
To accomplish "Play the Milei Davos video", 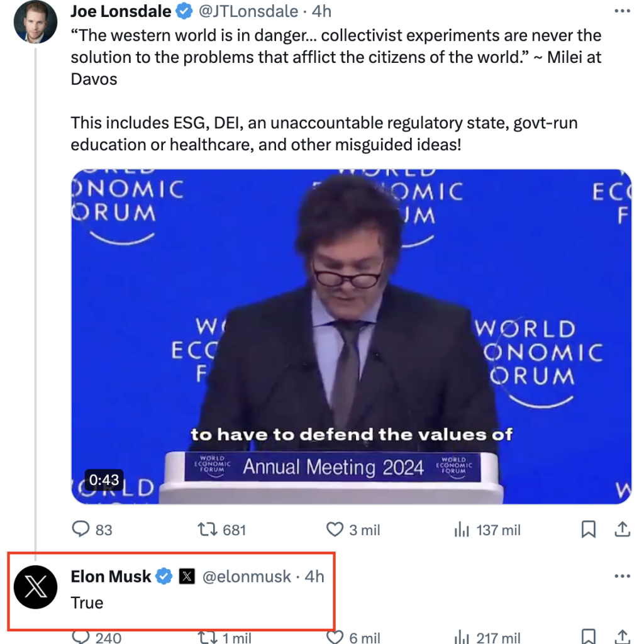I will 351,336.
